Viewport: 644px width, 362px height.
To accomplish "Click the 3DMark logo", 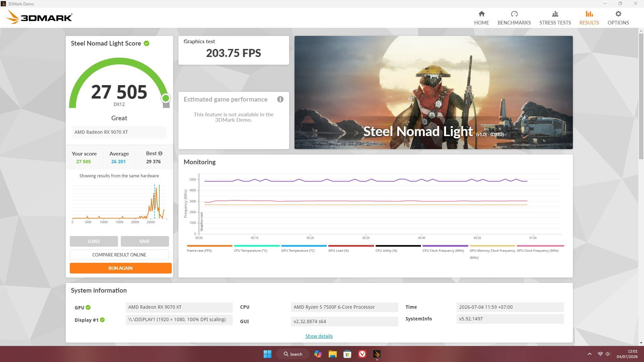I will pos(39,17).
